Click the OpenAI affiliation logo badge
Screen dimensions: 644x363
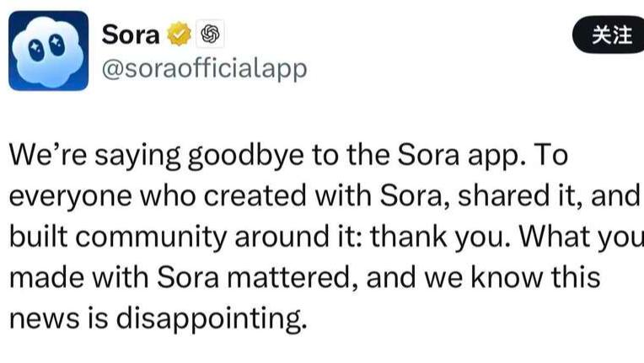(x=209, y=35)
